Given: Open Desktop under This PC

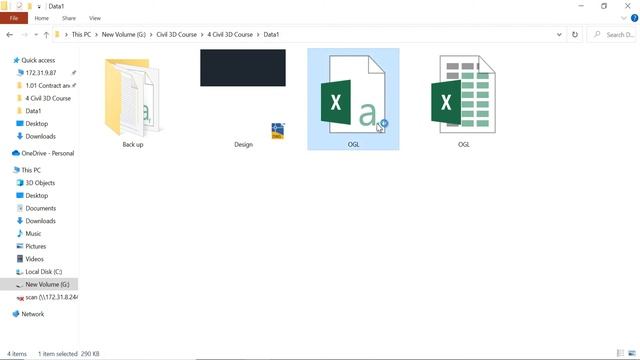Looking at the screenshot, I should click(x=36, y=195).
